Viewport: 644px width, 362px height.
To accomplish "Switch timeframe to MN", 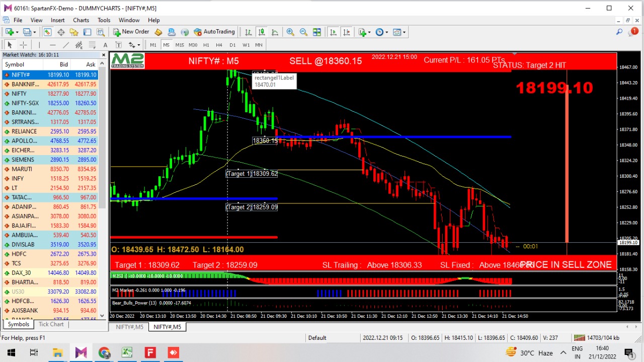I will tap(258, 45).
